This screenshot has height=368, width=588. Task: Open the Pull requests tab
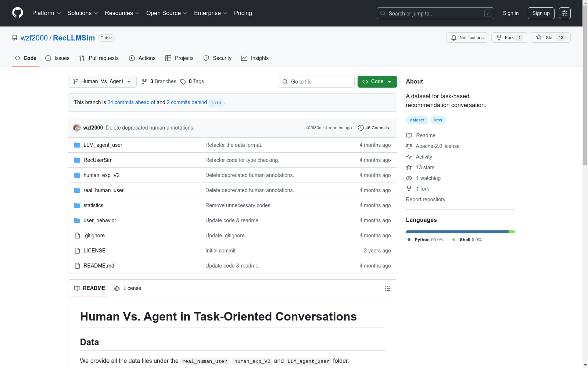click(x=99, y=58)
